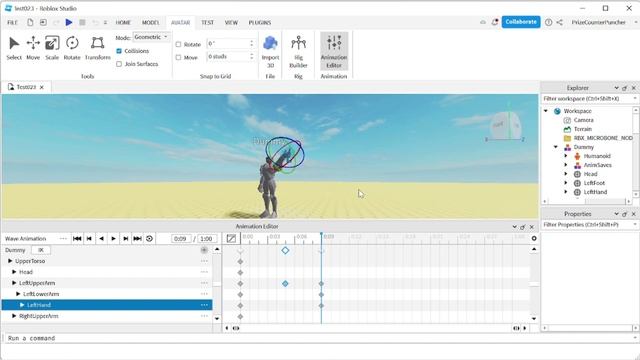Enable Join Surfaces checkbox

coord(119,64)
